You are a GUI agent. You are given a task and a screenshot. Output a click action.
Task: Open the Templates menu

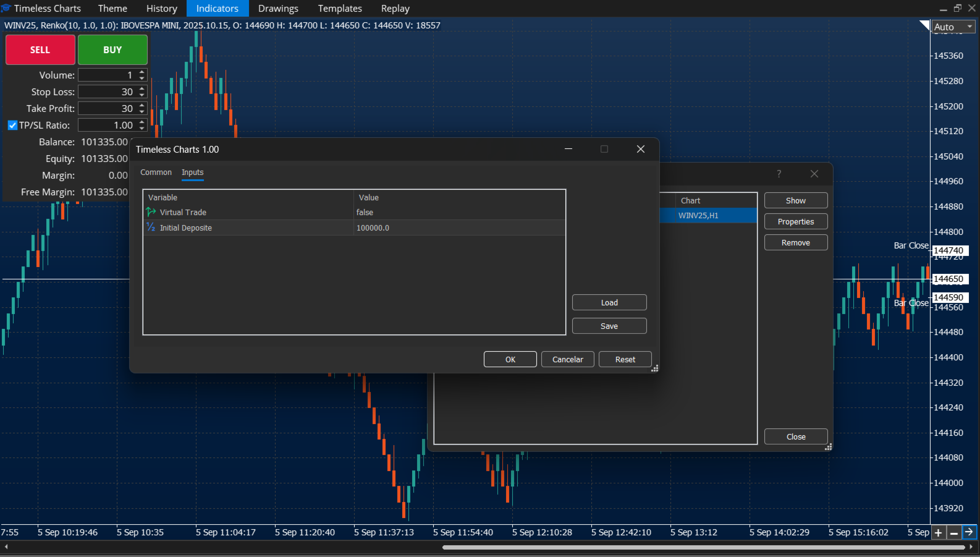(340, 8)
